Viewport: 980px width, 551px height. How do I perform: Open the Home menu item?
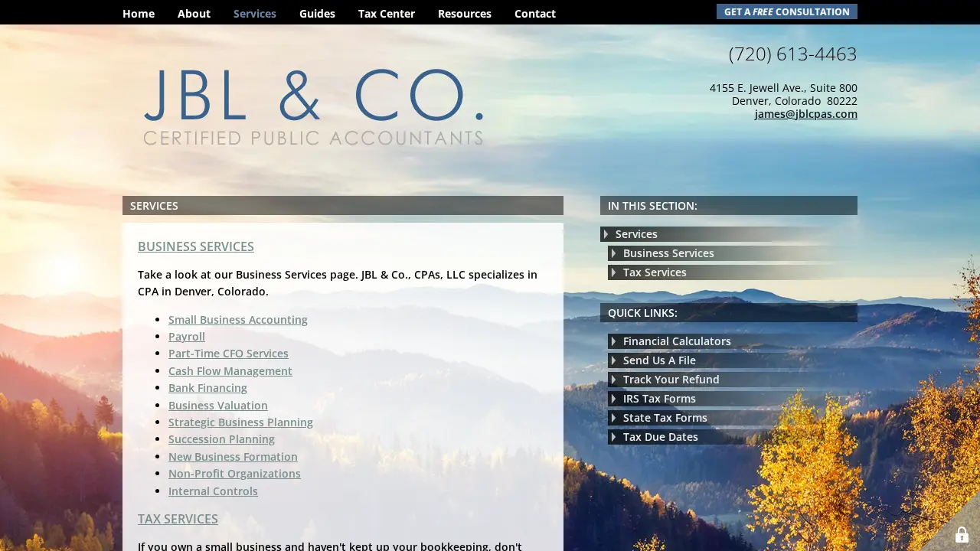tap(139, 14)
